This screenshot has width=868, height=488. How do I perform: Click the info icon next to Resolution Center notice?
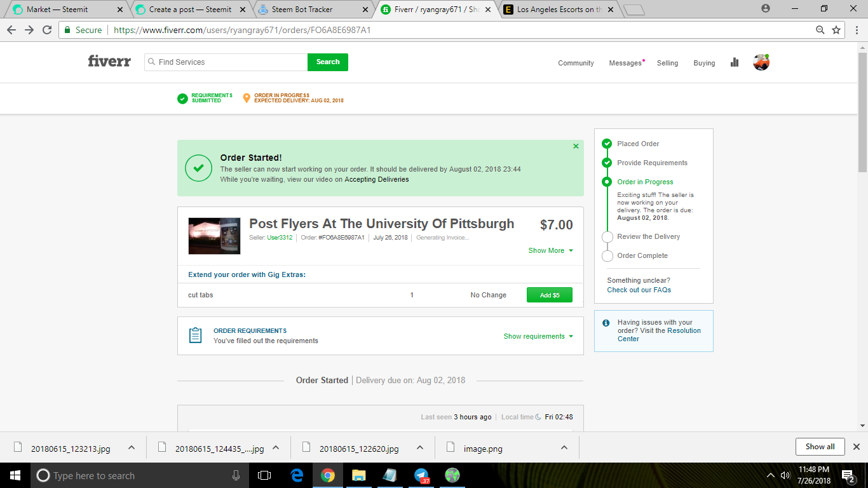click(606, 323)
